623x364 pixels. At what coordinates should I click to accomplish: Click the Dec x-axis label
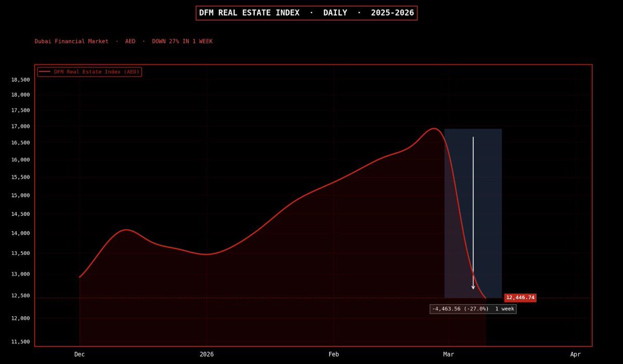[79, 355]
